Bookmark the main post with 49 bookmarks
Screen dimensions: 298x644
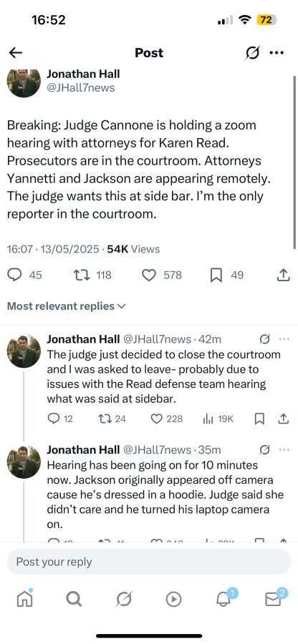coord(216,275)
